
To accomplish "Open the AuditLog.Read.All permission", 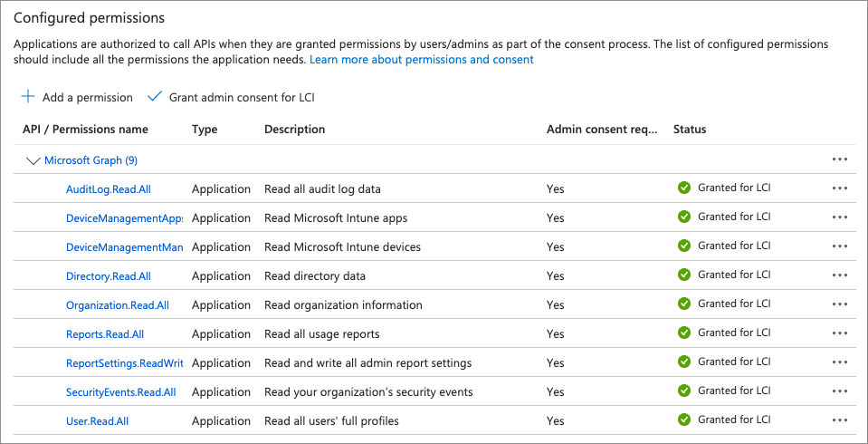I will [x=109, y=189].
